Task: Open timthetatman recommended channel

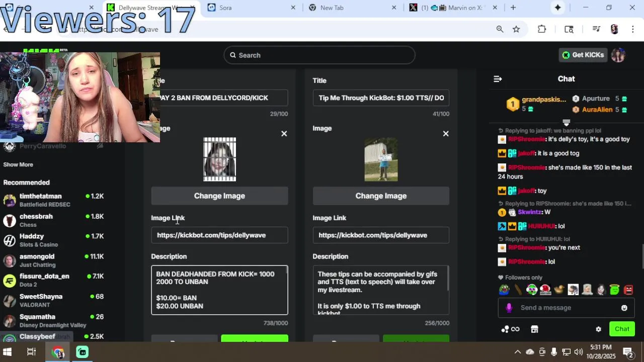Action: point(53,200)
